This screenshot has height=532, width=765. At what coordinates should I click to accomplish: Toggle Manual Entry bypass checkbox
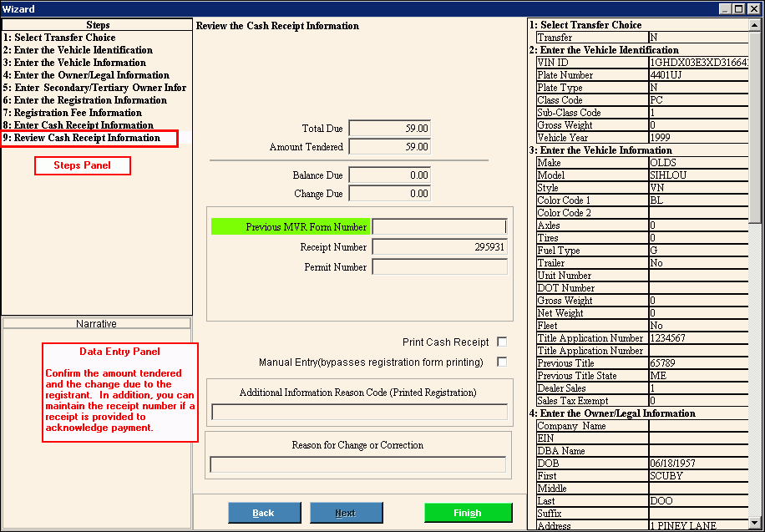coord(502,362)
